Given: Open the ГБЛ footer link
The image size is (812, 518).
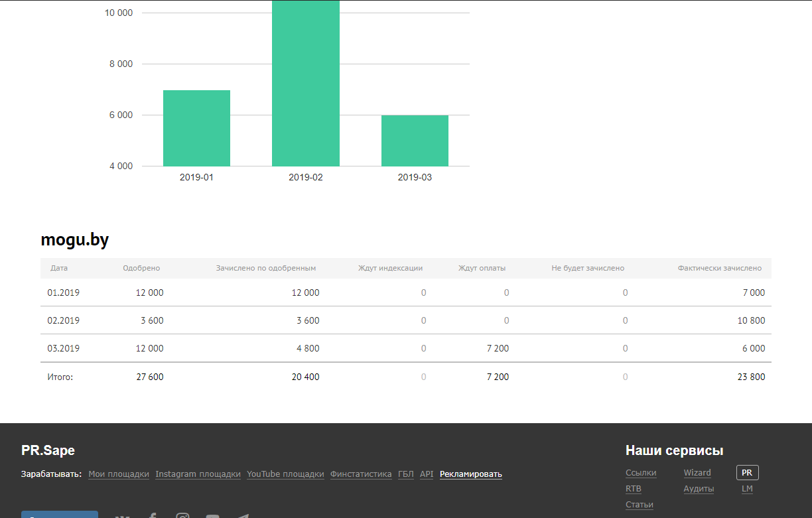Looking at the screenshot, I should [406, 474].
